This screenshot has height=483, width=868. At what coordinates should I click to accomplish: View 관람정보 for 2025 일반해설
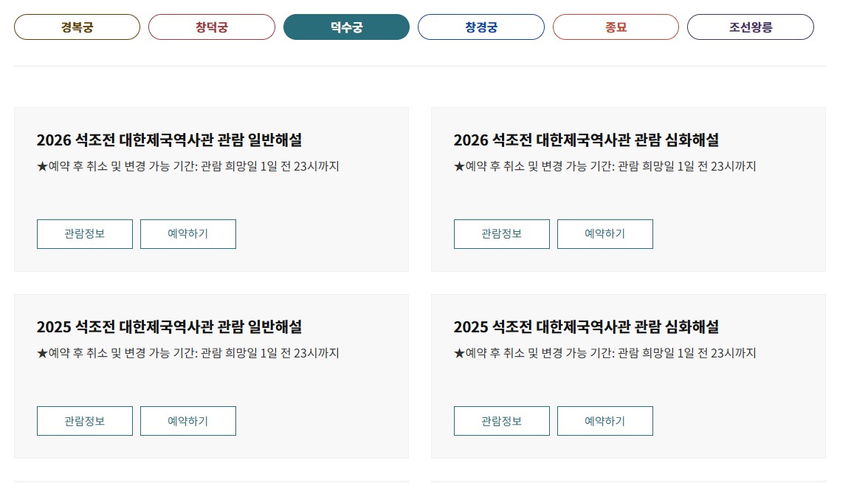(x=85, y=421)
